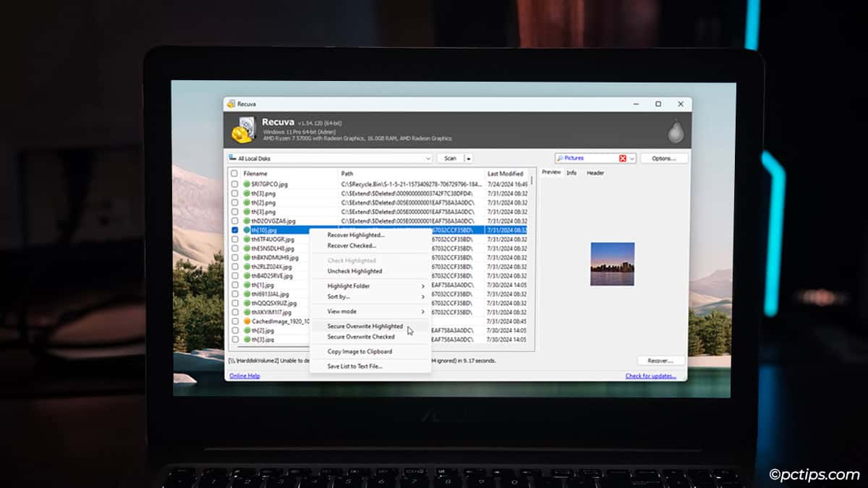
Task: Open the Scan button dropdown arrow
Action: pyautogui.click(x=467, y=158)
